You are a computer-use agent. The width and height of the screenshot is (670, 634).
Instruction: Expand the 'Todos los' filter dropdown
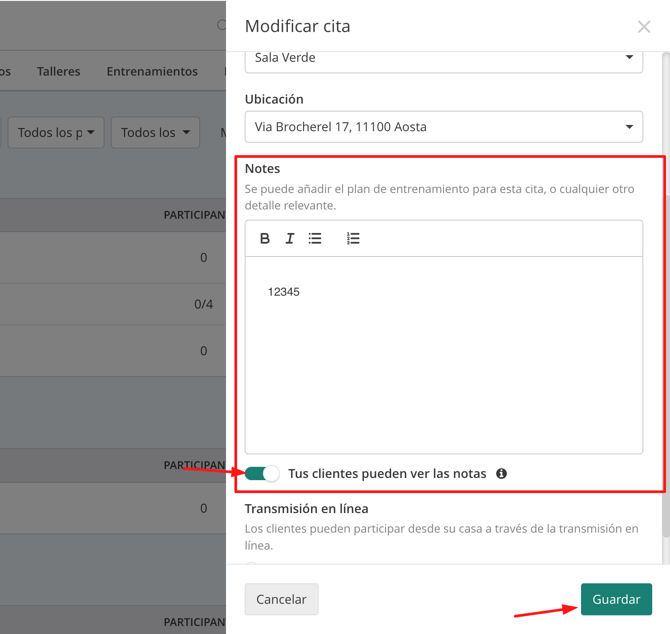(x=156, y=133)
